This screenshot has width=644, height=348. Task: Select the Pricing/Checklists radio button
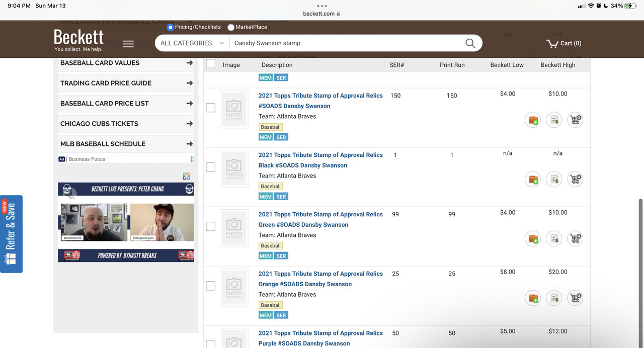170,27
